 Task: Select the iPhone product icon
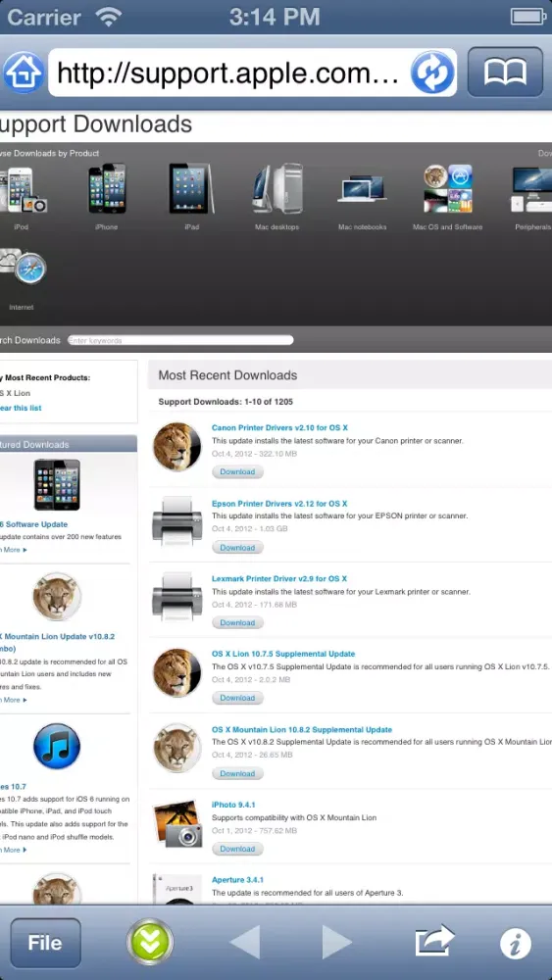point(106,189)
